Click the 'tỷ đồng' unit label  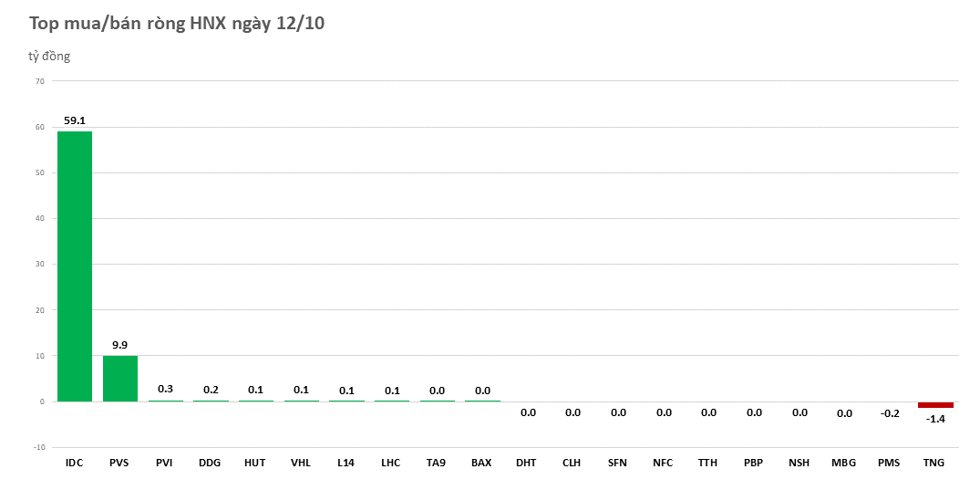49,57
